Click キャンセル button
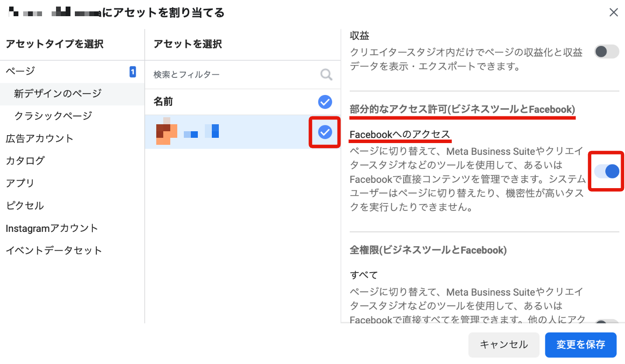625x364 pixels. point(504,345)
